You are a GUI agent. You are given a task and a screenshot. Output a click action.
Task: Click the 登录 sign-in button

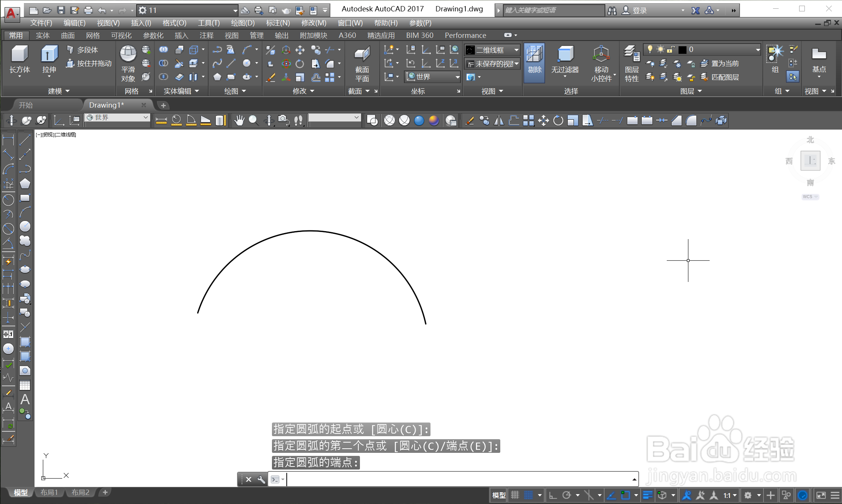click(x=635, y=11)
